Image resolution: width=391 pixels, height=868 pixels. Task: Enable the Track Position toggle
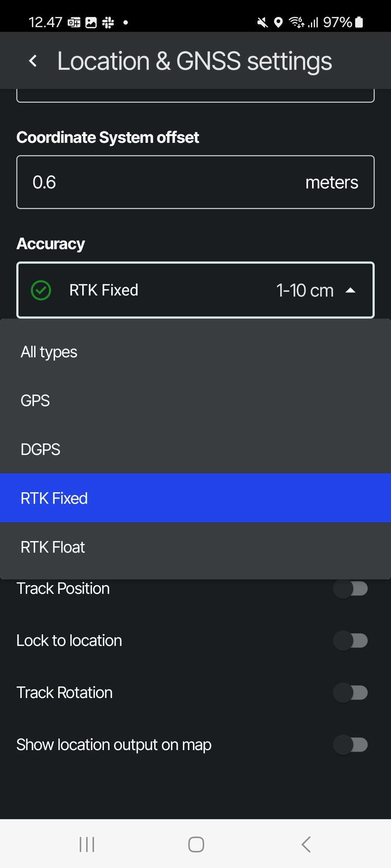point(350,588)
